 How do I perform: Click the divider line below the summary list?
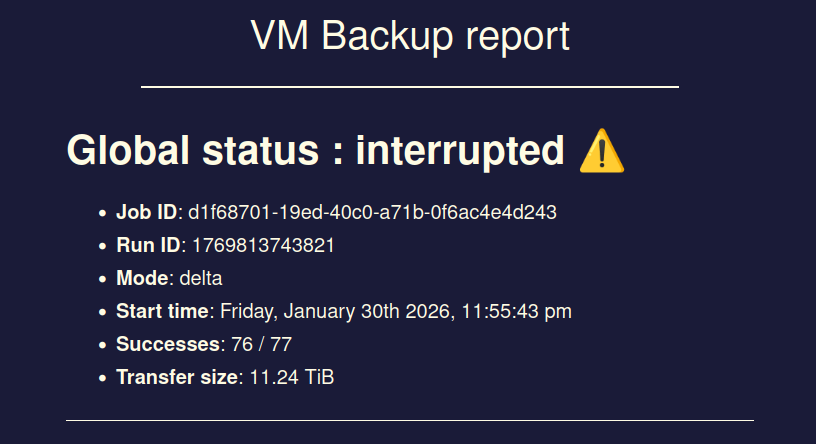409,420
